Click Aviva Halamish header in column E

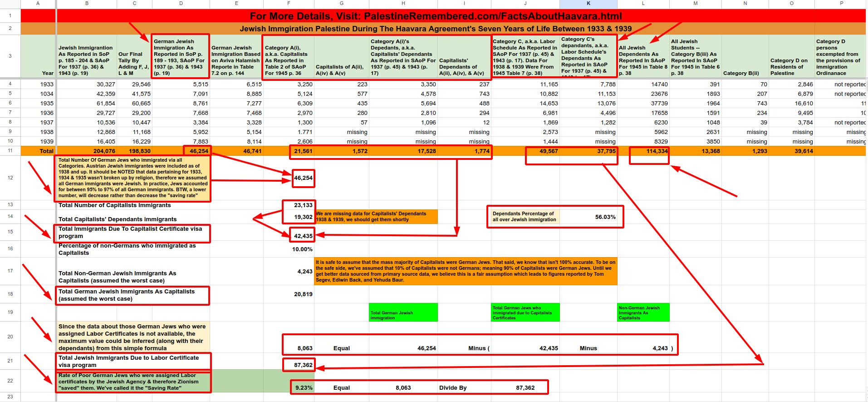click(x=236, y=57)
